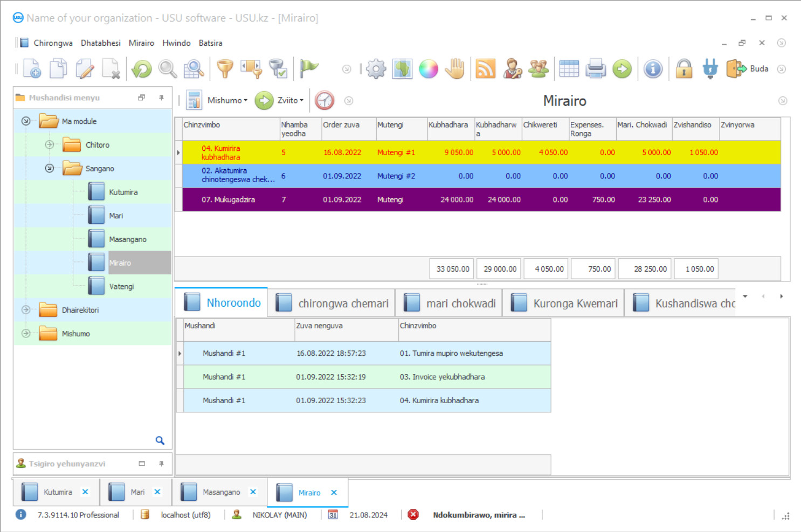Collapse the Sangano tree branch
Screen dimensions: 801x532
[x=50, y=168]
